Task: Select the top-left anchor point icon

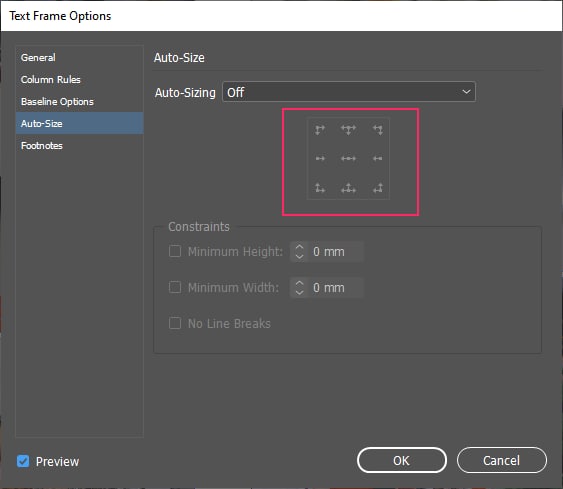Action: pos(320,130)
